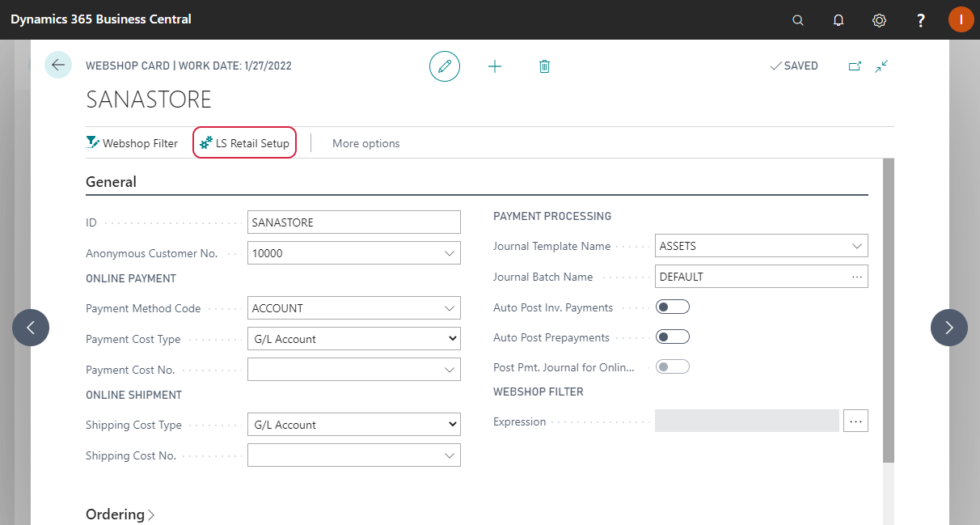The image size is (980, 525).
Task: Collapse the General section header
Action: (x=112, y=182)
